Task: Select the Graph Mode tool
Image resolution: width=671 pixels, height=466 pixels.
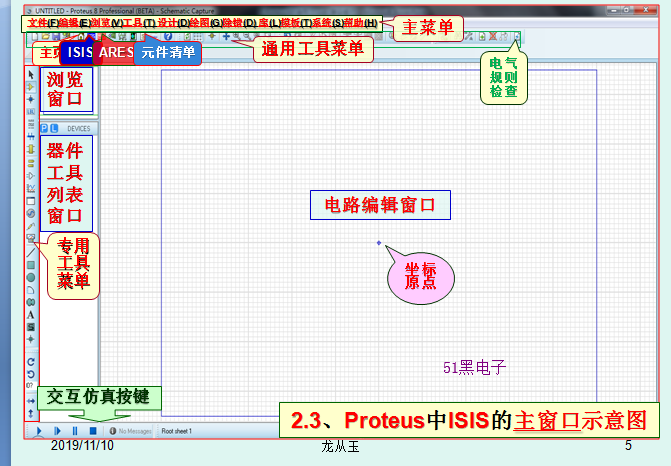Action: (x=31, y=188)
